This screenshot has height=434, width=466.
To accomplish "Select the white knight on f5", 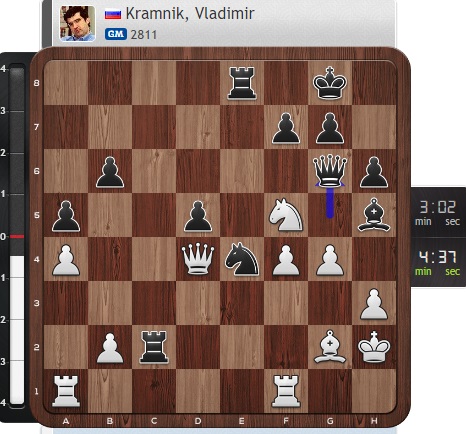I will coord(286,215).
